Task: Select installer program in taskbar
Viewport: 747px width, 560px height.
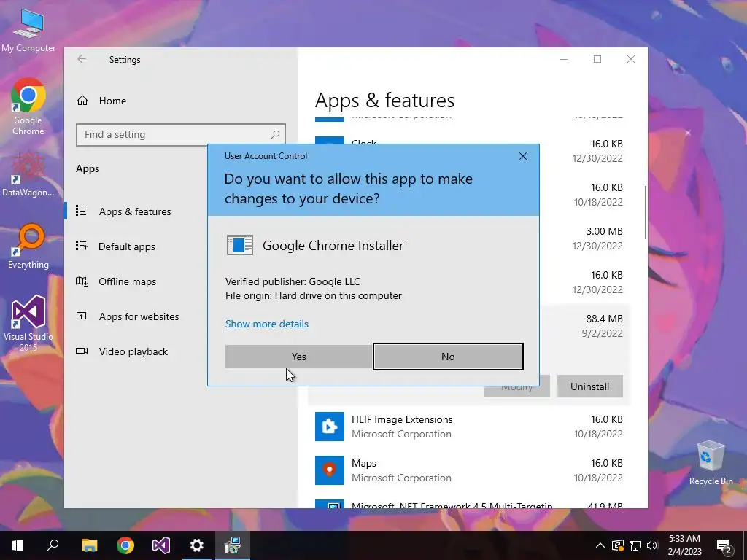Action: [233, 545]
